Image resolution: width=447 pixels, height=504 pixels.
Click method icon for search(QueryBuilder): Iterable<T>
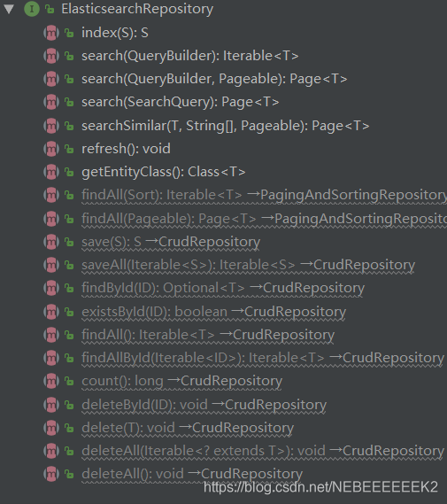pyautogui.click(x=51, y=56)
